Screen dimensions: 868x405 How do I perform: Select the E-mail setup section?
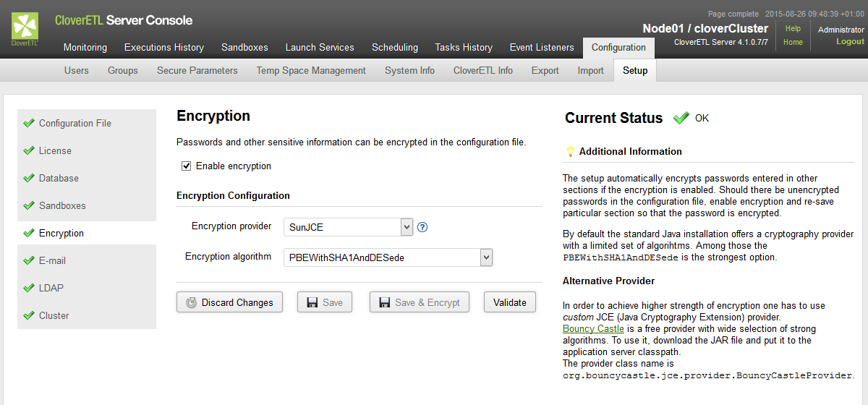pos(52,261)
